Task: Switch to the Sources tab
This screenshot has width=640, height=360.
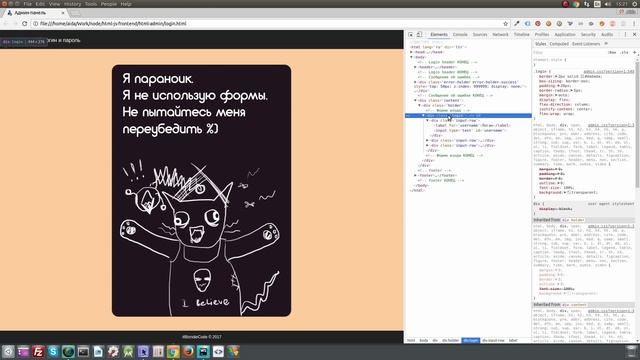Action: coord(480,35)
